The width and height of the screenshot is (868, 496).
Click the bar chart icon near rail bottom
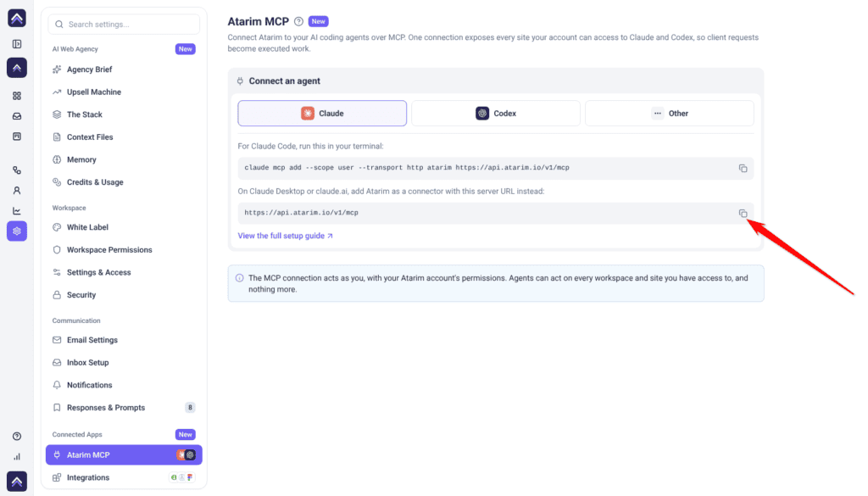pyautogui.click(x=17, y=457)
